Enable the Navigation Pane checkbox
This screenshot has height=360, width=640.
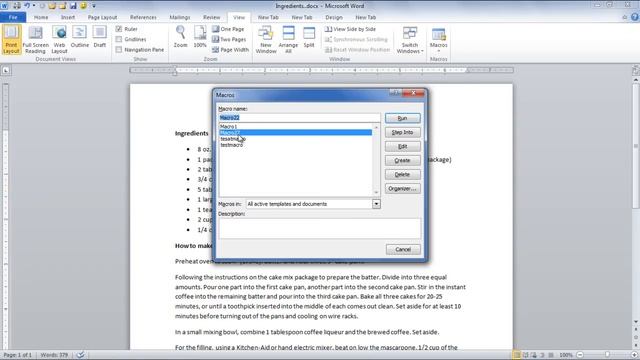tap(119, 49)
